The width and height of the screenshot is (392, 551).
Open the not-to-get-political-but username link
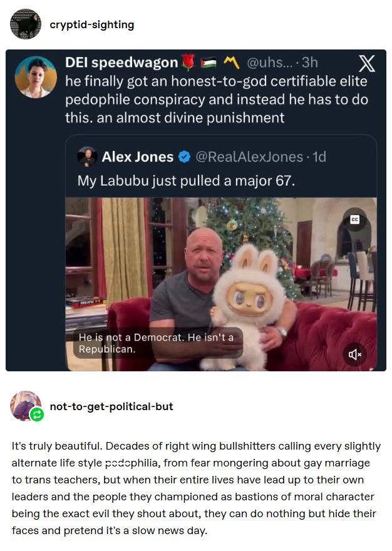coord(111,406)
